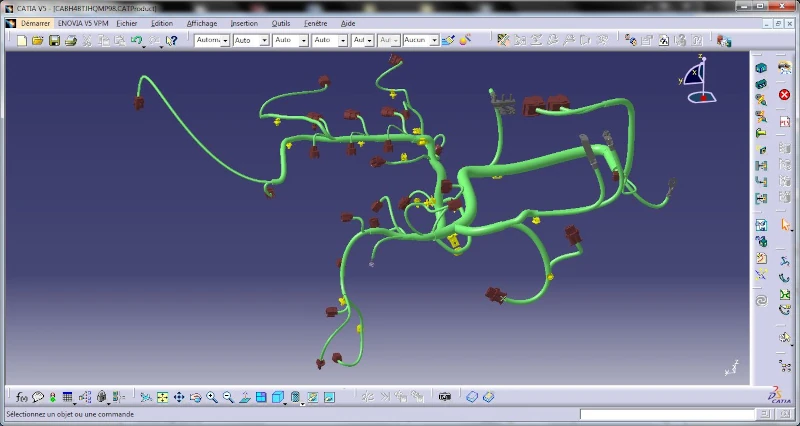Screen dimensions: 800x426
Task: Open the ENOVIA V5 VPM menu
Action: click(84, 23)
